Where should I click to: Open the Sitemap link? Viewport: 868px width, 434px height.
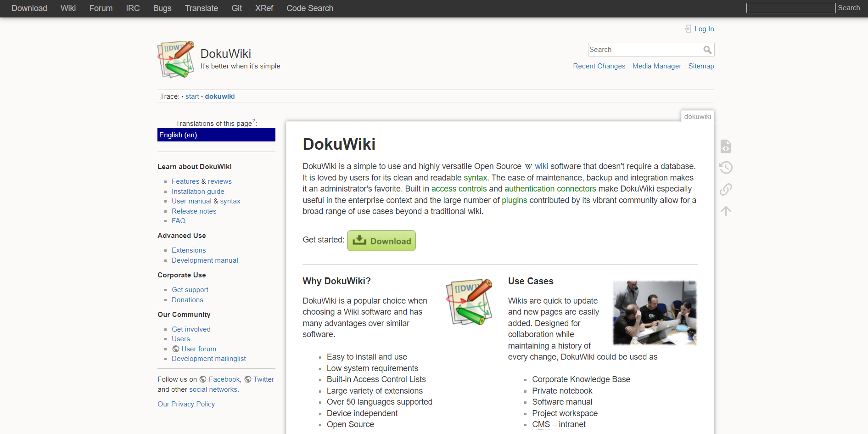click(701, 66)
